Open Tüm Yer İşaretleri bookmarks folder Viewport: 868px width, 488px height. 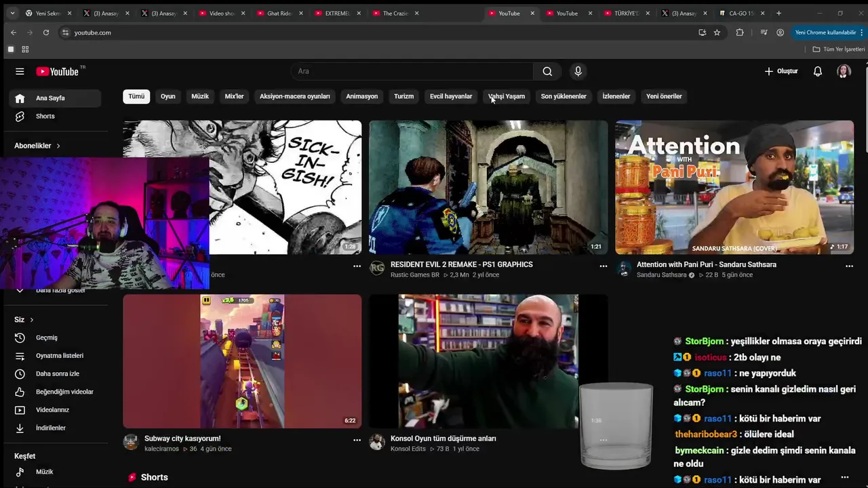pos(839,49)
